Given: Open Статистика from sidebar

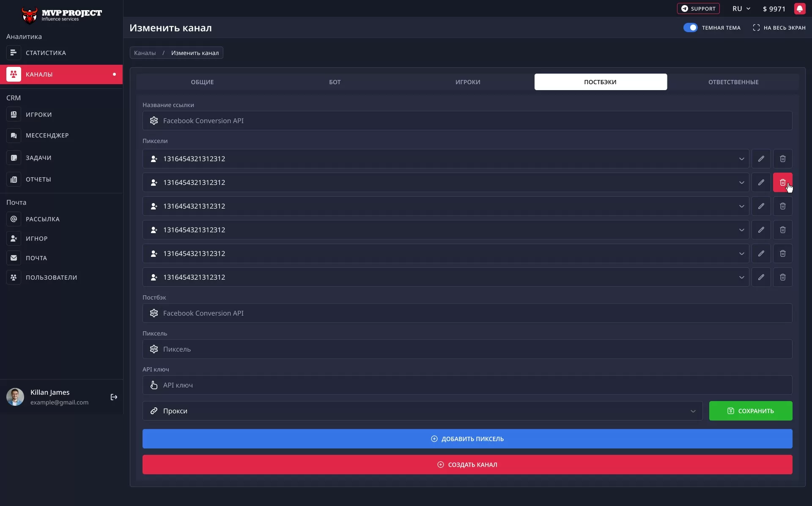Looking at the screenshot, I should pyautogui.click(x=46, y=53).
